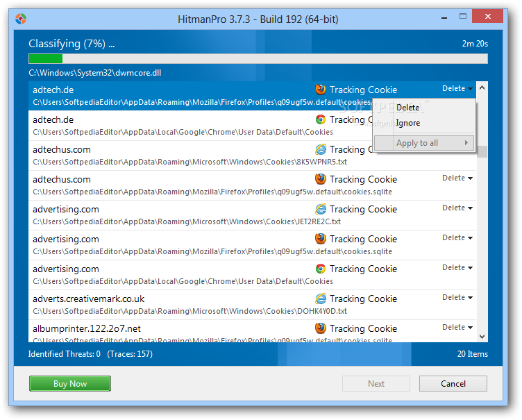Click Internet Explorer icon for first adtechus.com entry

(x=320, y=149)
